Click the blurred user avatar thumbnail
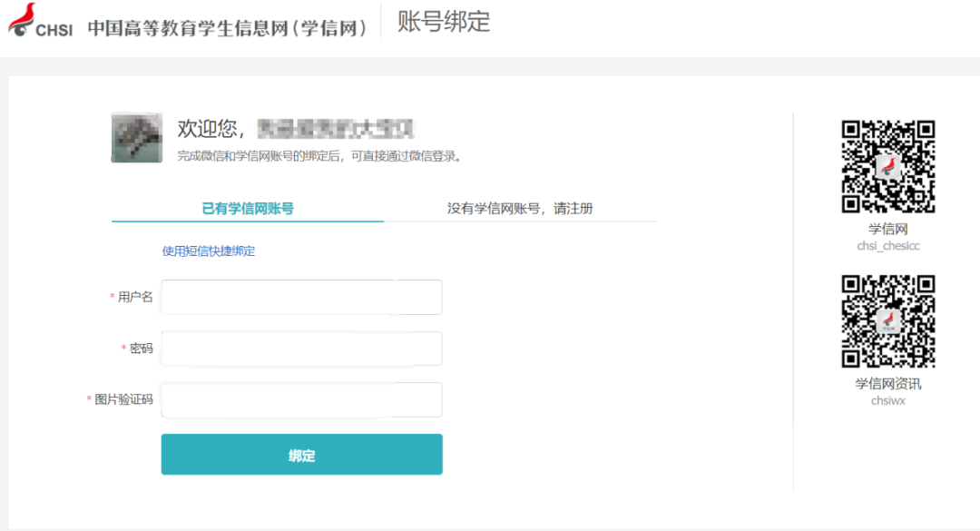 [137, 138]
